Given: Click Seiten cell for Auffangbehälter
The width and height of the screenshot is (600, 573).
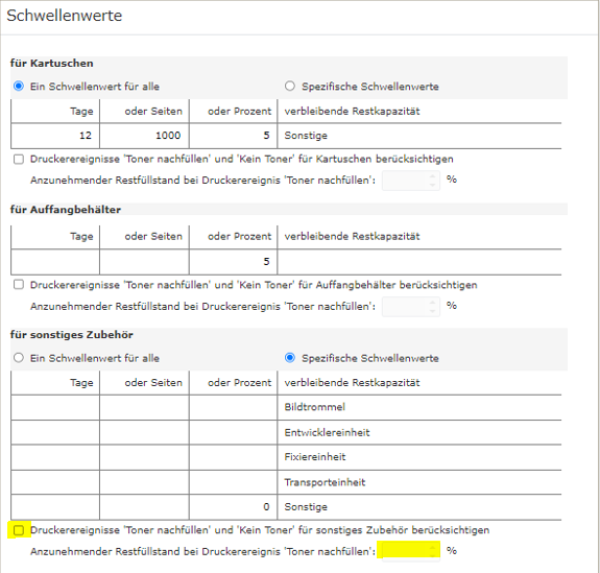Looking at the screenshot, I should tap(144, 261).
